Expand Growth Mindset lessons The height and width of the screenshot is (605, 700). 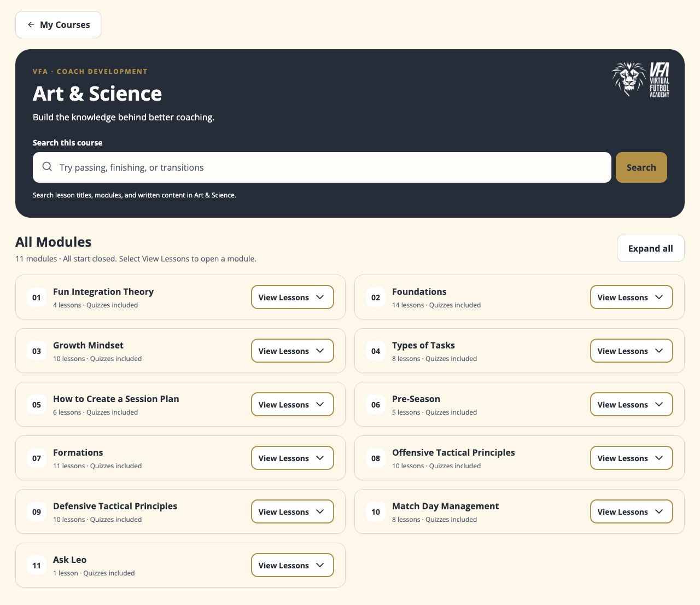point(293,351)
